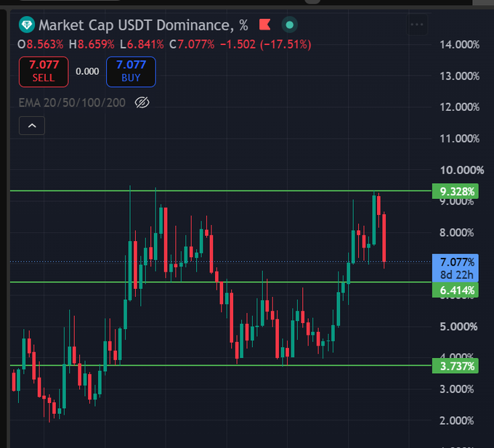The height and width of the screenshot is (448, 494).
Task: Click the 14.000% price scale label
Action: [460, 45]
